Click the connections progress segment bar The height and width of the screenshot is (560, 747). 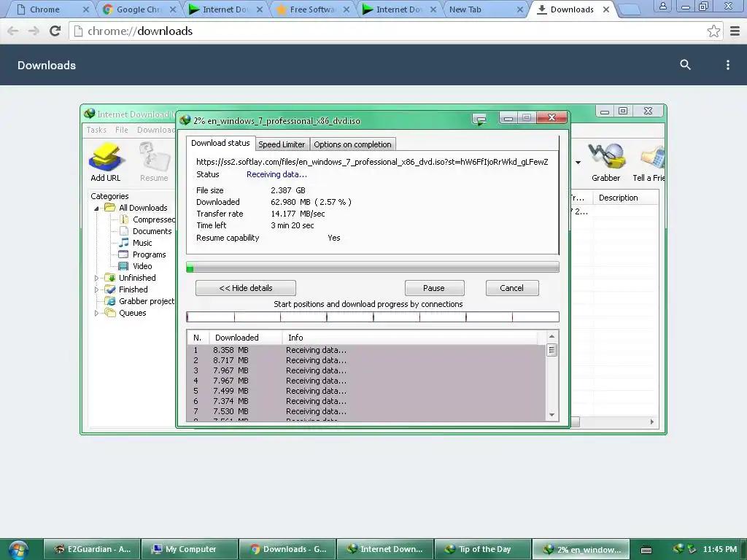(x=373, y=316)
